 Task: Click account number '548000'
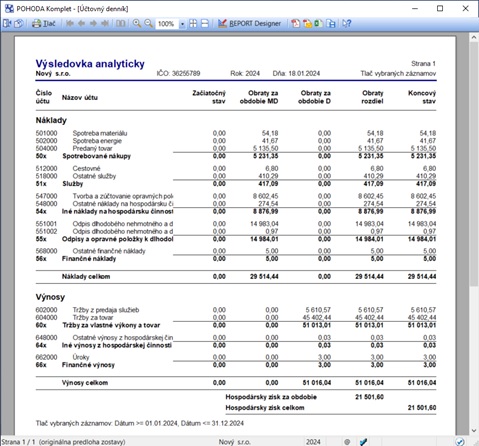(x=46, y=204)
